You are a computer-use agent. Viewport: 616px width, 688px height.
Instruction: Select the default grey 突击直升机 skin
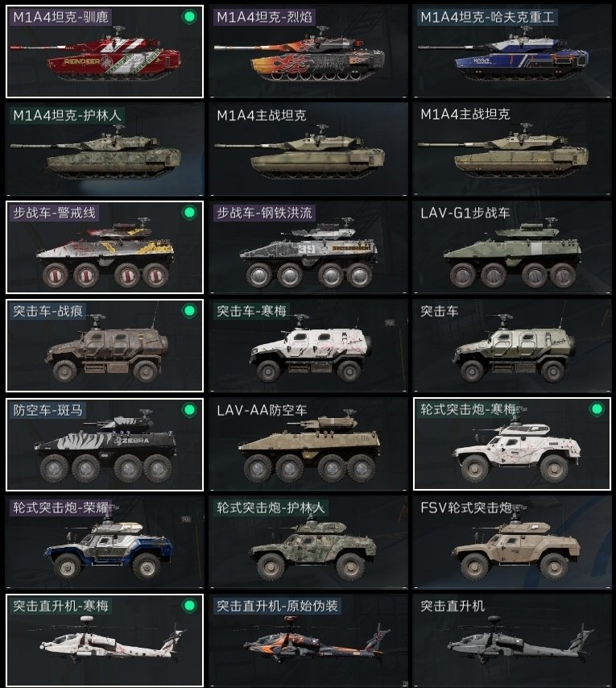(512, 640)
